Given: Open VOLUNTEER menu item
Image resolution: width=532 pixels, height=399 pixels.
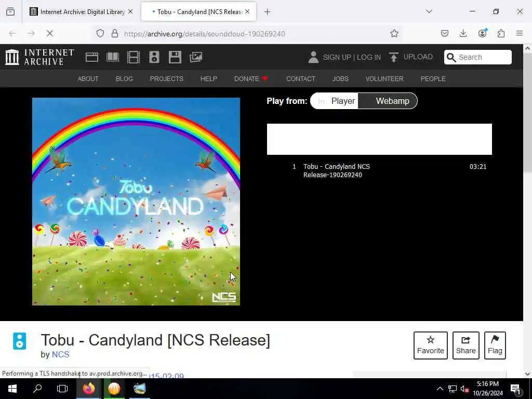Looking at the screenshot, I should point(384,79).
